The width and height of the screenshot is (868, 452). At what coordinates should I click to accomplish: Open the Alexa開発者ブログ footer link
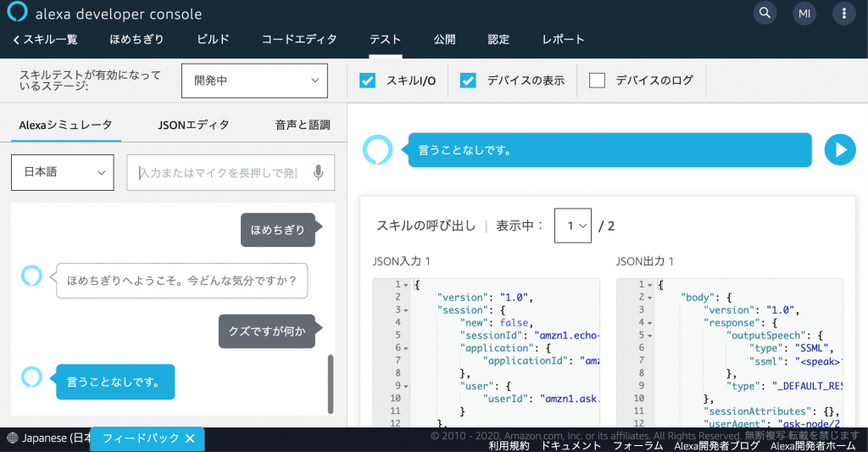(x=717, y=446)
